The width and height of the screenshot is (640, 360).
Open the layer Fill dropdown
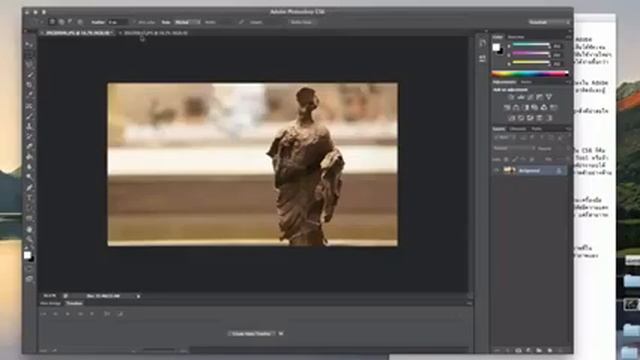(x=567, y=159)
